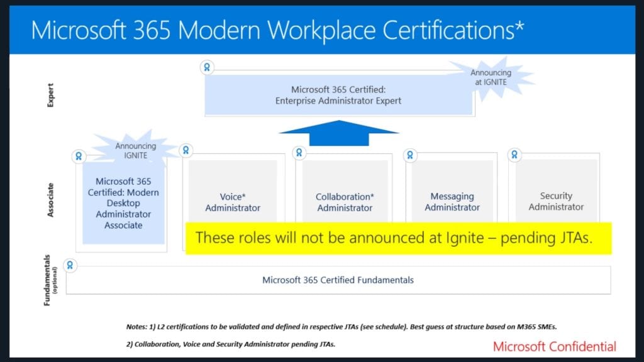This screenshot has height=362, width=644.
Task: Click the badge icon on the Messaging Administrator box
Action: pyautogui.click(x=410, y=155)
